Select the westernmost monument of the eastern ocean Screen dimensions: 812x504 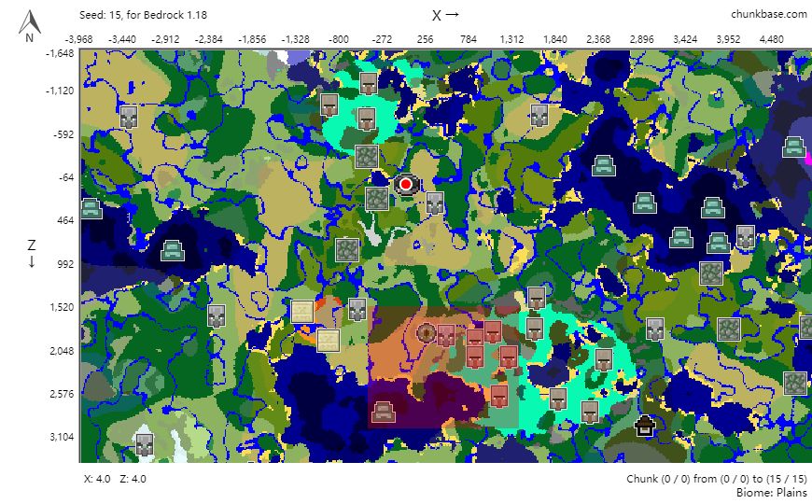click(x=603, y=165)
